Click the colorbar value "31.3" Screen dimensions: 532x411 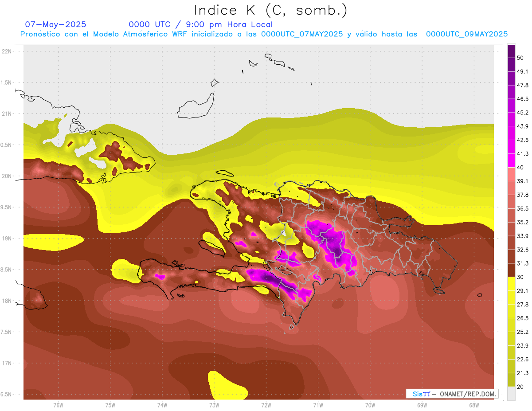point(523,263)
